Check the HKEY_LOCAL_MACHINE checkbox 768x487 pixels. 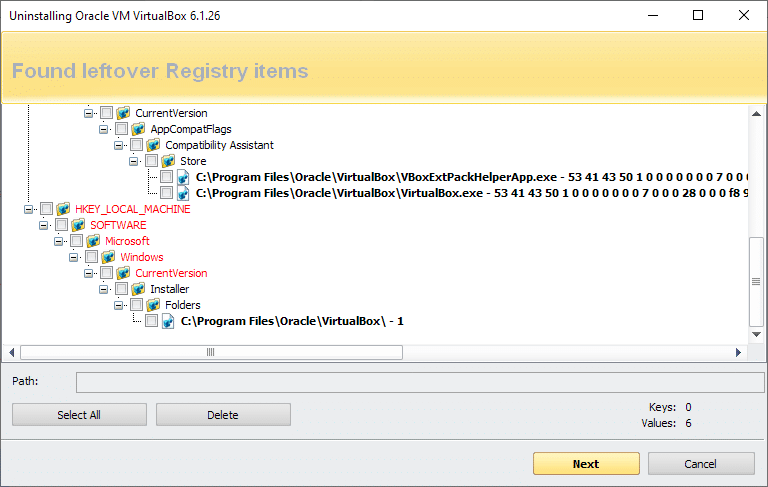tap(47, 209)
